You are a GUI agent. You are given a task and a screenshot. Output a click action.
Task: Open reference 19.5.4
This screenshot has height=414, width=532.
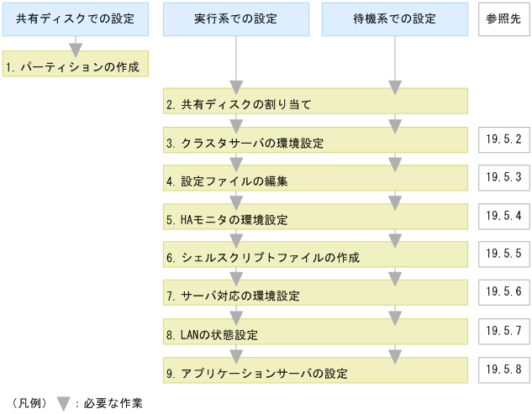click(503, 215)
